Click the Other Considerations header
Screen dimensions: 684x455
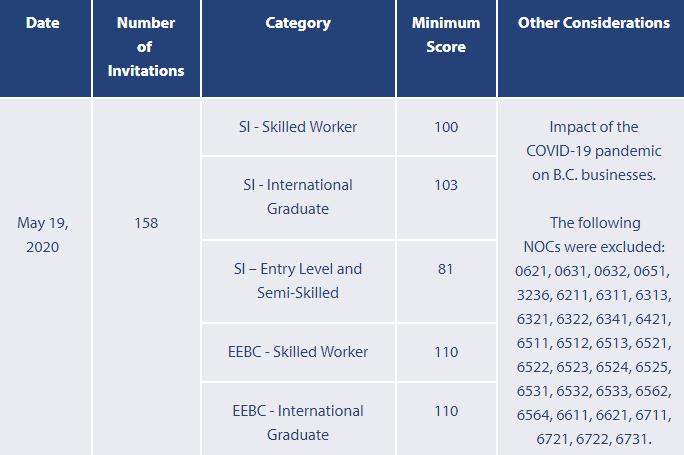593,23
